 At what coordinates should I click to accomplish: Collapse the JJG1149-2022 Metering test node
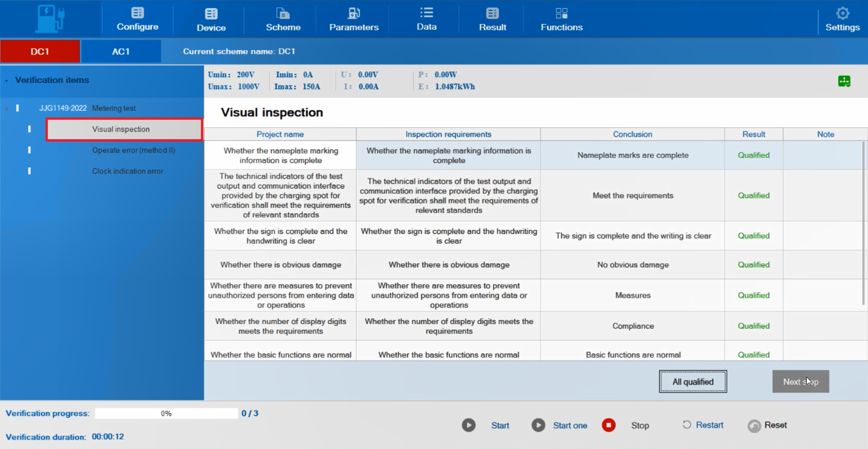[x=7, y=108]
